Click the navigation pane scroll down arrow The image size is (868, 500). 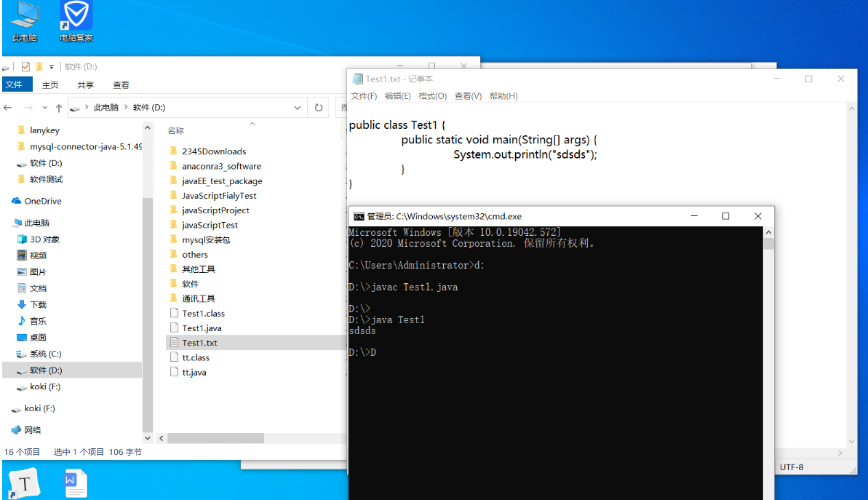[147, 438]
